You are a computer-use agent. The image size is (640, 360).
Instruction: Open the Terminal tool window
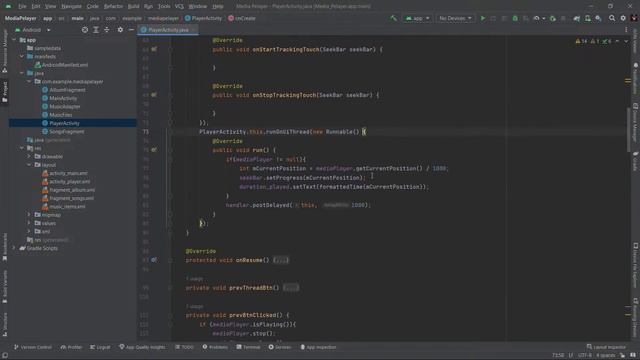coord(248,347)
